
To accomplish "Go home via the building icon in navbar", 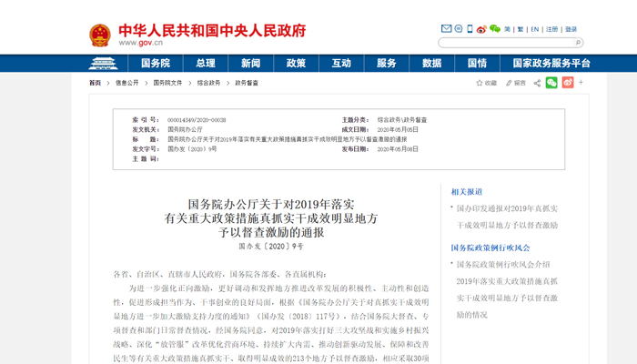I will pyautogui.click(x=103, y=64).
